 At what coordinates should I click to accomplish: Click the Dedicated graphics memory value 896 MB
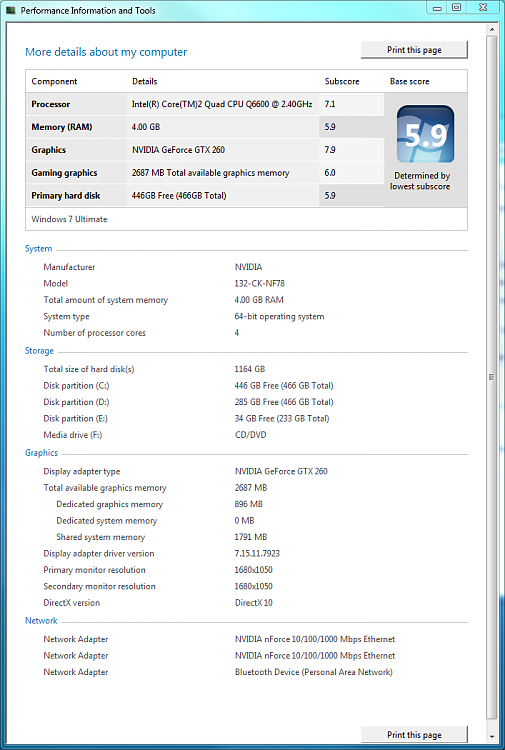click(x=249, y=504)
